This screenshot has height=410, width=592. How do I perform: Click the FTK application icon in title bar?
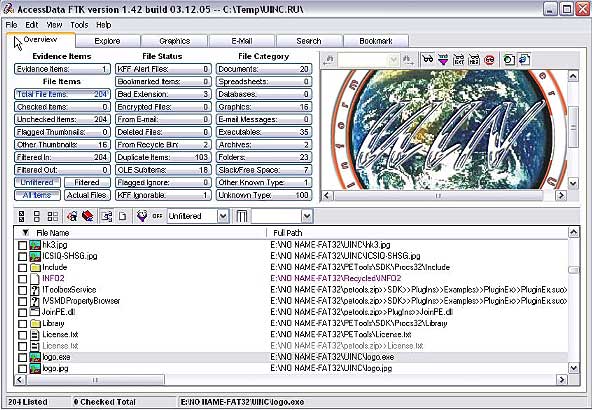pos(8,9)
